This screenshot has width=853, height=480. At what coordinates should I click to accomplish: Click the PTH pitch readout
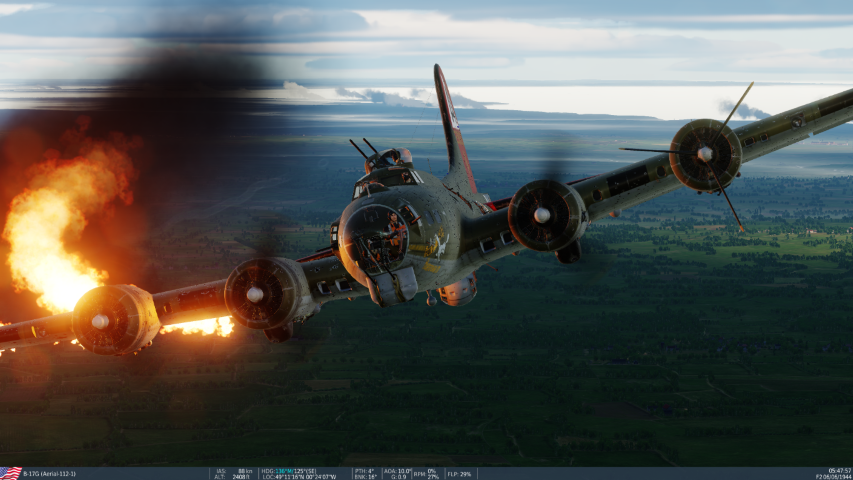364,470
